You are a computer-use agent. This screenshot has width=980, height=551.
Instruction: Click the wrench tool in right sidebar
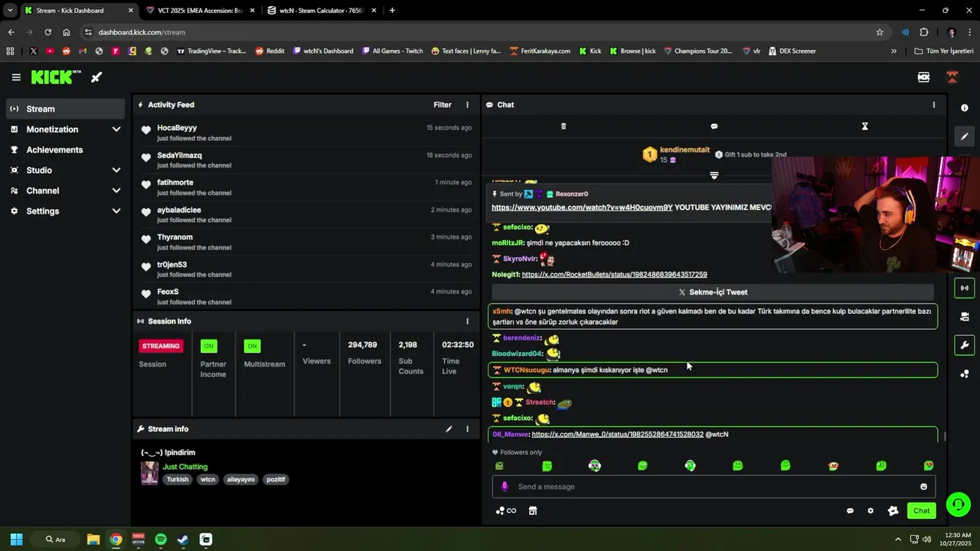tap(964, 345)
